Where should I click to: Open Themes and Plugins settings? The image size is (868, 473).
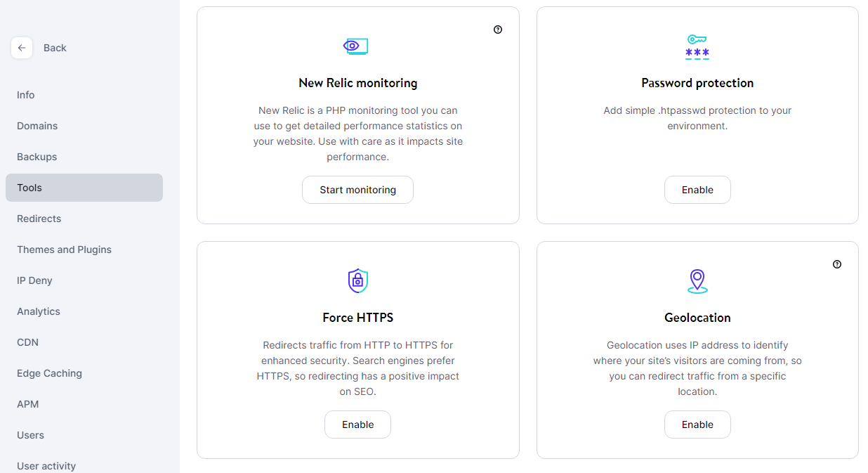click(x=64, y=250)
